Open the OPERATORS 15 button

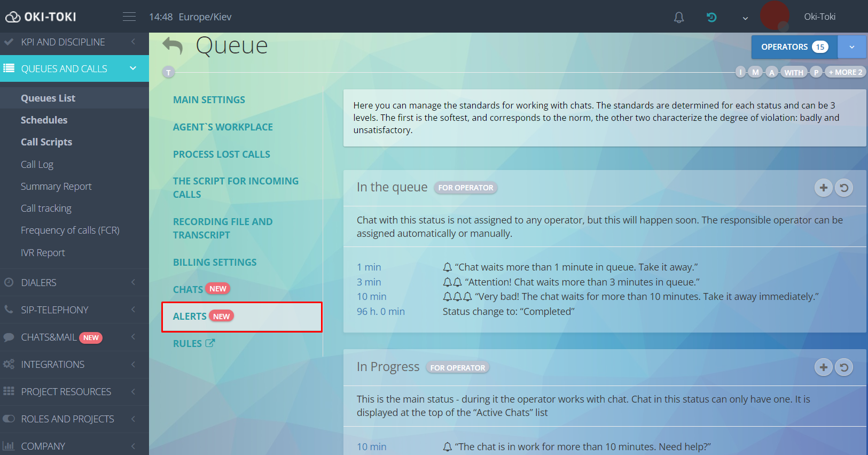pos(794,47)
